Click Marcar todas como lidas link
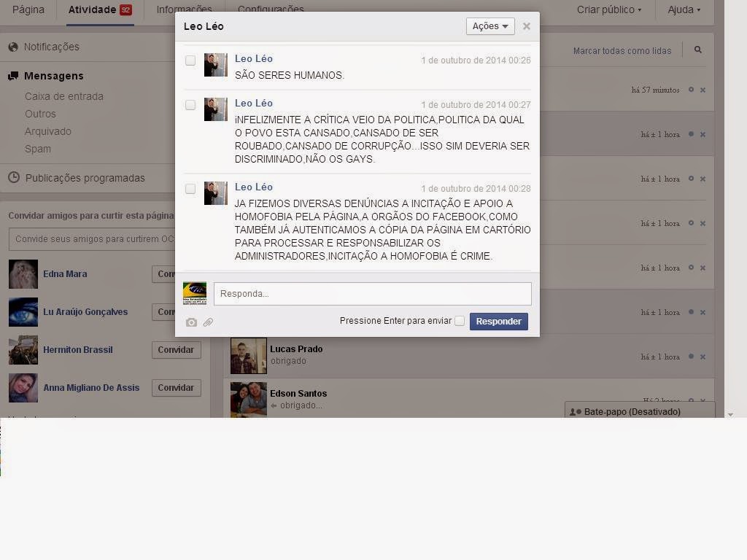Viewport: 747px width, 560px height. pos(622,50)
